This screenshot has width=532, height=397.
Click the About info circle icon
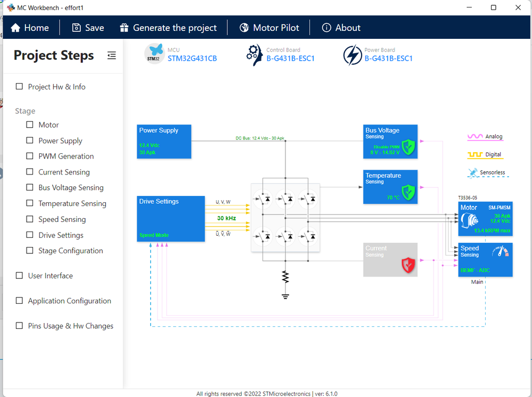pyautogui.click(x=326, y=28)
